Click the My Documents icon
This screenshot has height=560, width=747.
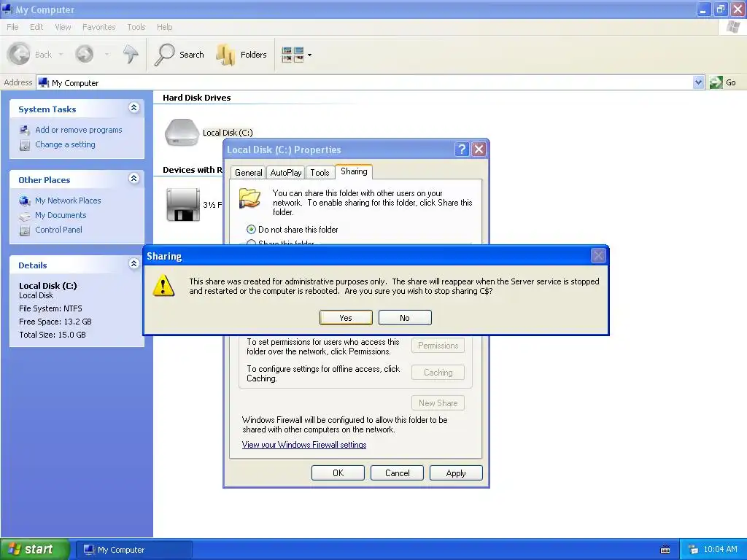25,216
